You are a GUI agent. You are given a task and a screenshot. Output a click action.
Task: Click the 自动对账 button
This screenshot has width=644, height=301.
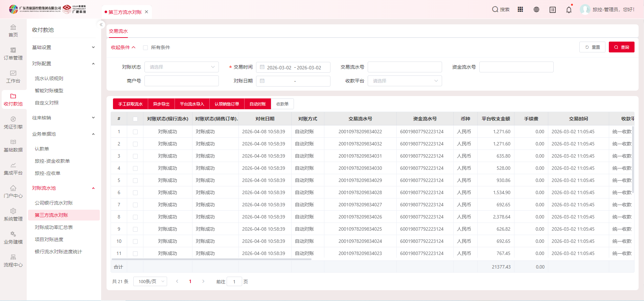click(x=257, y=104)
